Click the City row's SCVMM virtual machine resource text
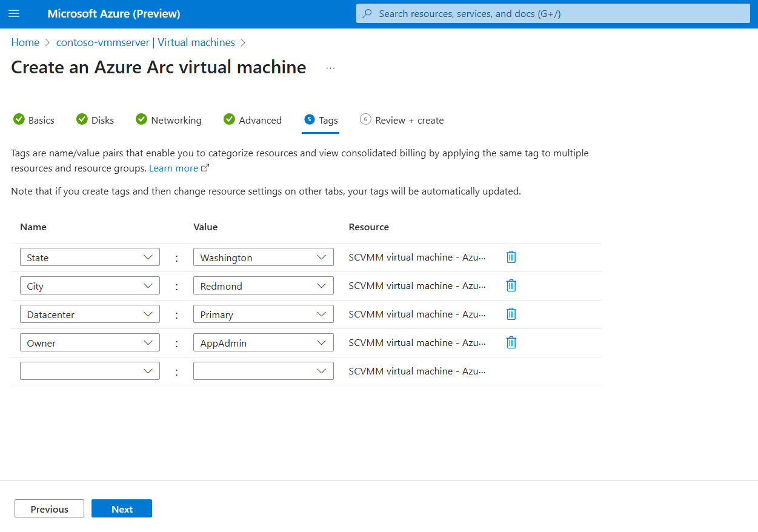Screen dimensions: 758x532 coord(417,285)
